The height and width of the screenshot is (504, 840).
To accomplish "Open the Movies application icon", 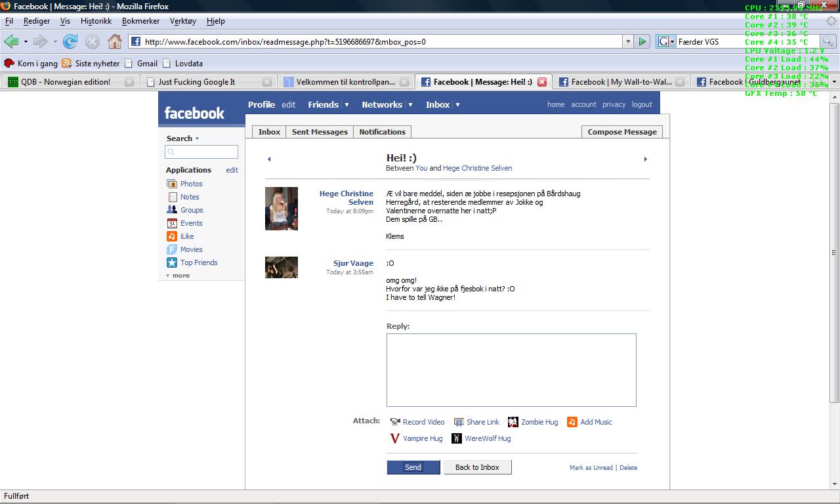I will (172, 249).
